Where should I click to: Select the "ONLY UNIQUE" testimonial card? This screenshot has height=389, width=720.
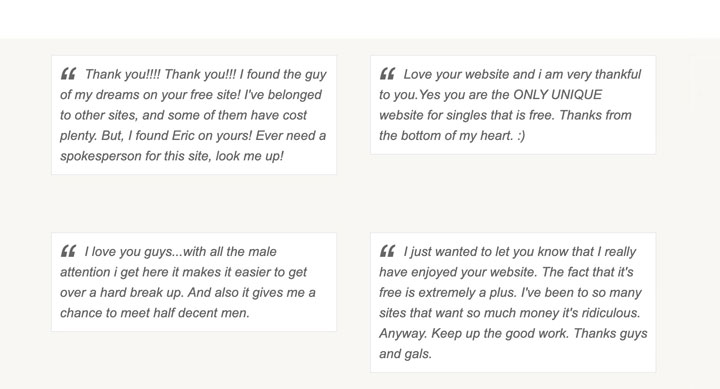513,105
